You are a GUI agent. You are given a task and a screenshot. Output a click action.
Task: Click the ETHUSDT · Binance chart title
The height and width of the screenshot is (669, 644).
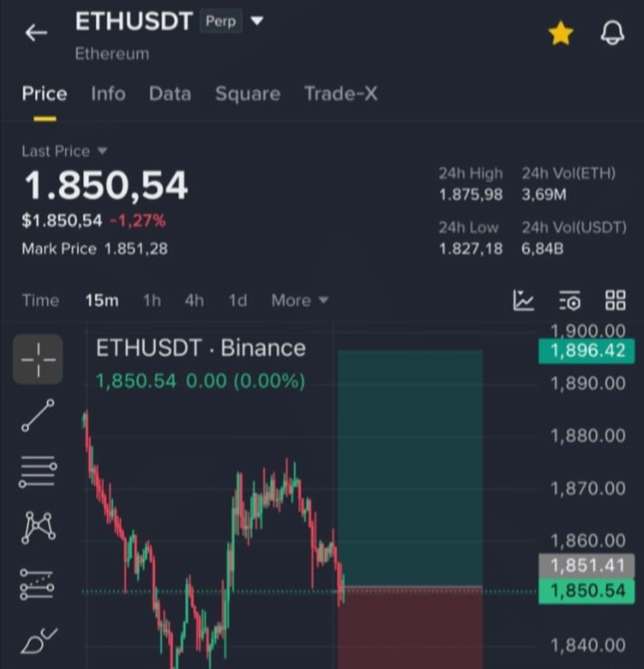pyautogui.click(x=201, y=348)
